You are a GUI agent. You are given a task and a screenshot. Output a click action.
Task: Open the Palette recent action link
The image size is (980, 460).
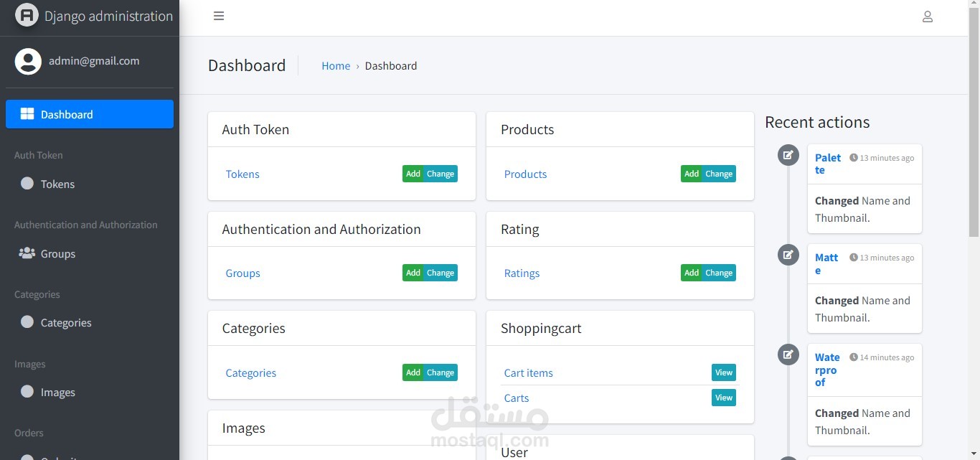click(827, 164)
